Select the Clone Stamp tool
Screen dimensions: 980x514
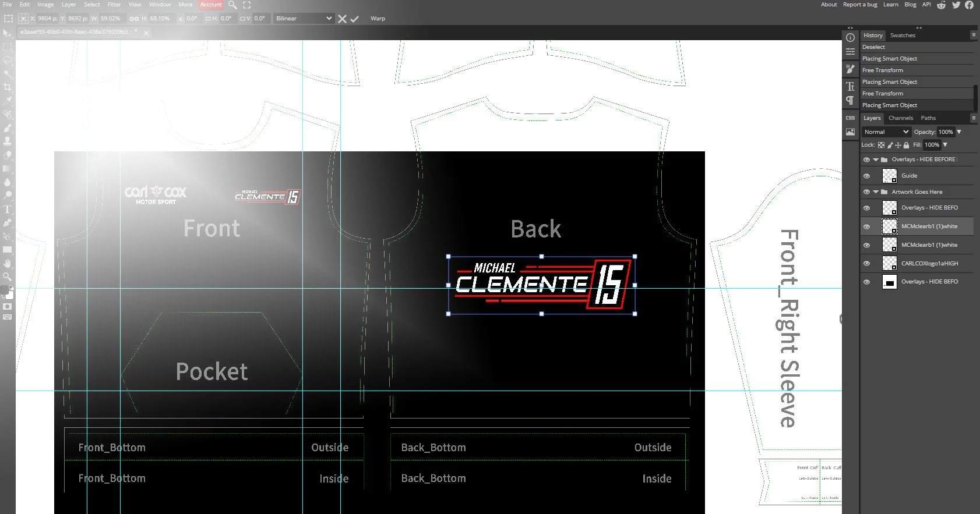click(8, 141)
